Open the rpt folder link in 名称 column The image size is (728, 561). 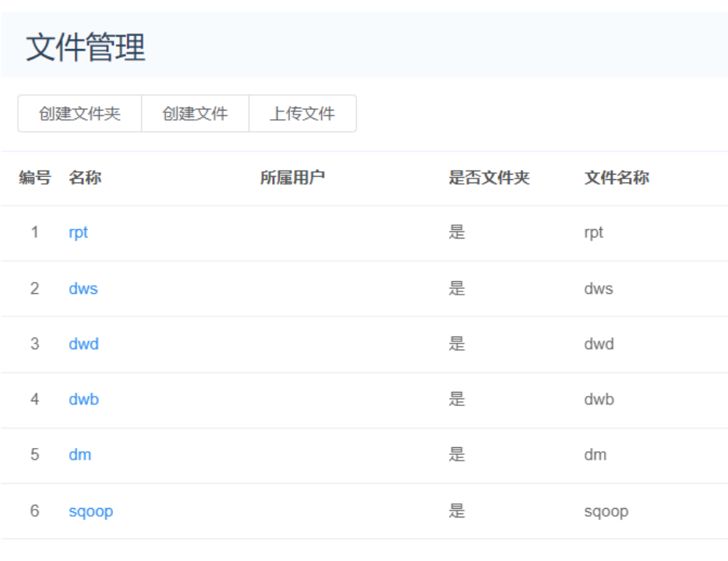click(x=78, y=232)
